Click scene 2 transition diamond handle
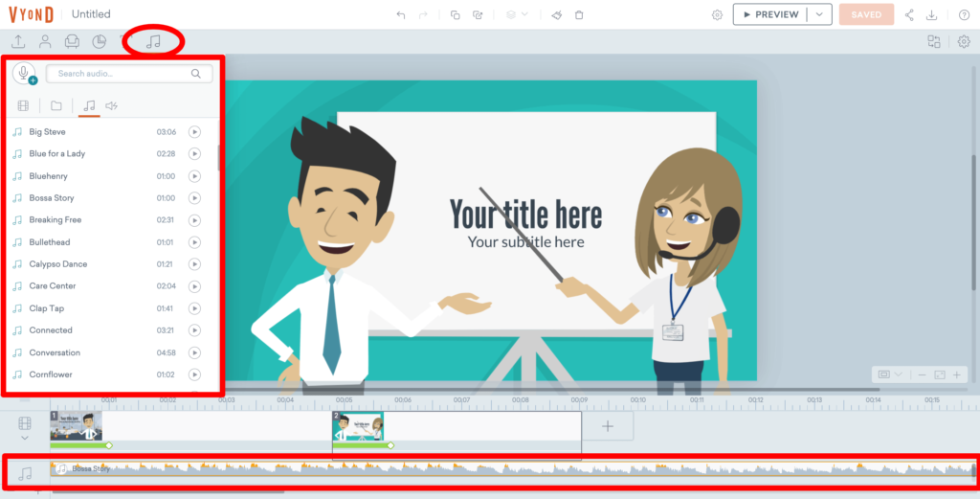 click(x=390, y=445)
